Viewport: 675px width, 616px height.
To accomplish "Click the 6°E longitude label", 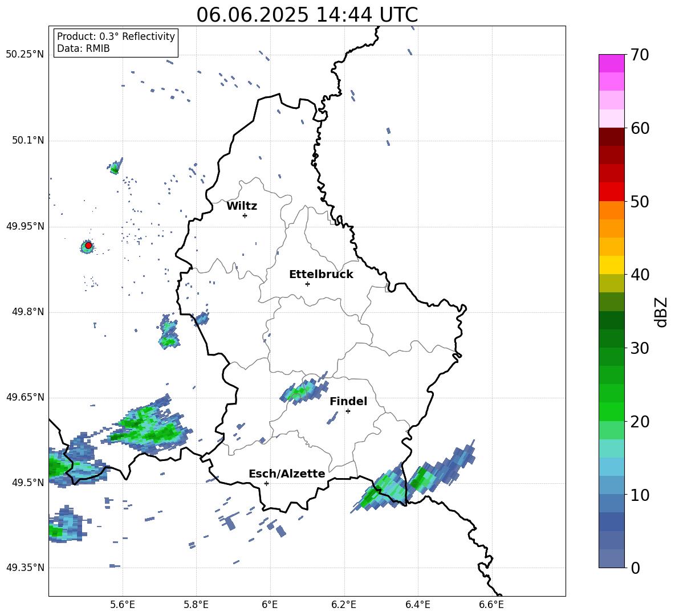I will click(270, 605).
